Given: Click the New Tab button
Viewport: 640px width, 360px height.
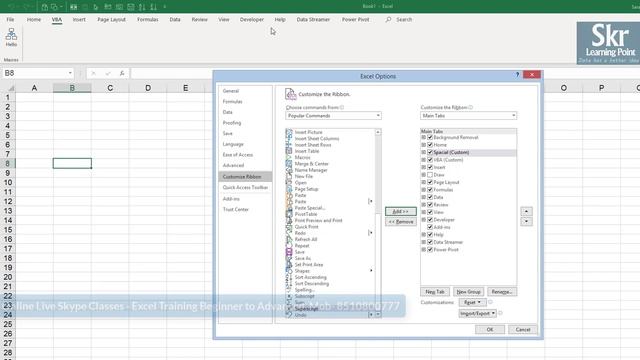Looking at the screenshot, I should (x=435, y=292).
